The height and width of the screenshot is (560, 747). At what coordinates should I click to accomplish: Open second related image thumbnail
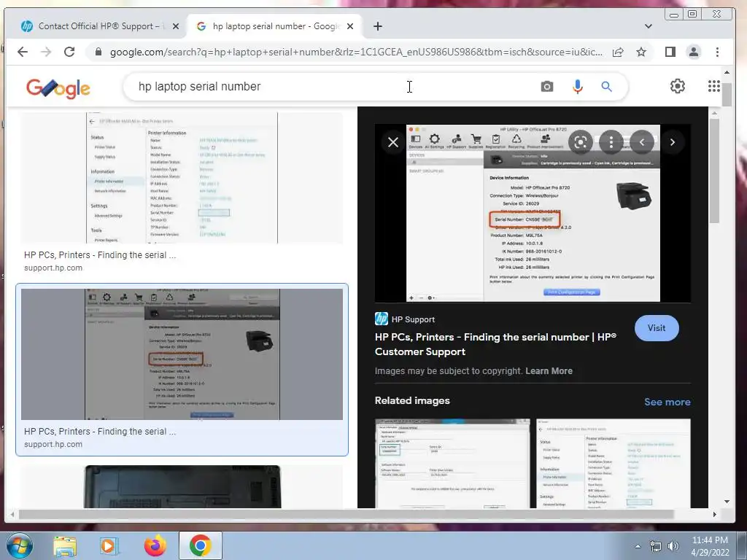613,463
